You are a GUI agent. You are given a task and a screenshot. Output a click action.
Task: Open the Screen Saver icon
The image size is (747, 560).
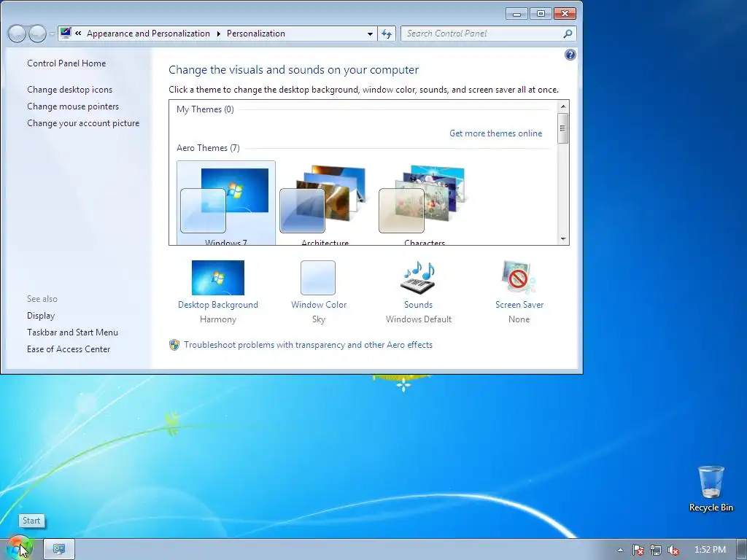(x=519, y=278)
